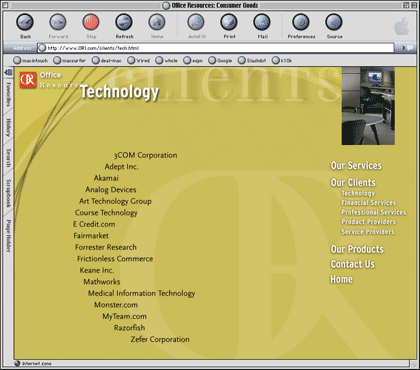Open the macsurfer favorites bookmark
Viewport: 420px width, 370px height.
coord(70,61)
